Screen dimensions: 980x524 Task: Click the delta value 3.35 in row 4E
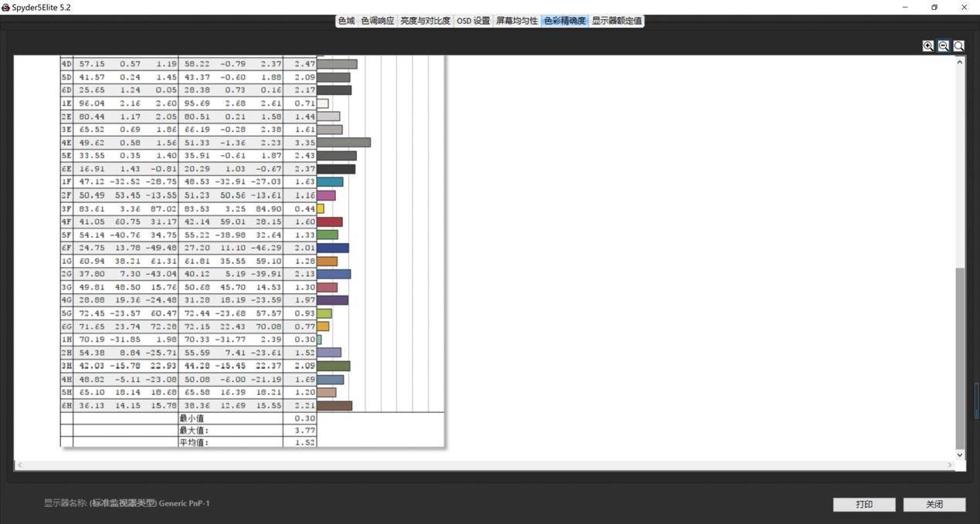click(x=305, y=143)
